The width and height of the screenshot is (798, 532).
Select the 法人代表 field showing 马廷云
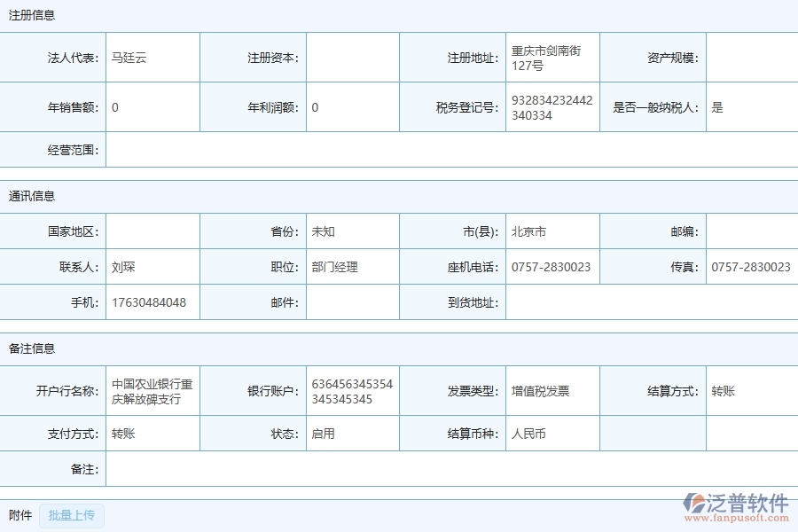pyautogui.click(x=152, y=57)
